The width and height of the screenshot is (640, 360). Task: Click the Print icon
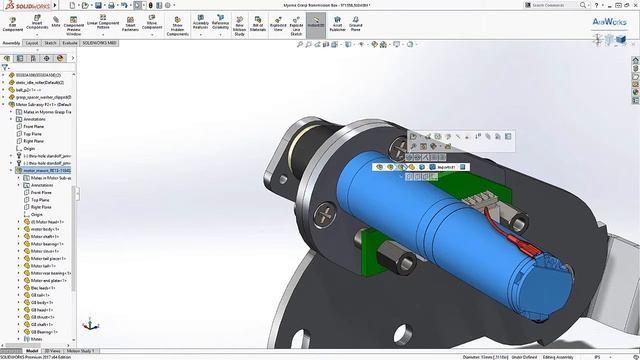(x=111, y=5)
